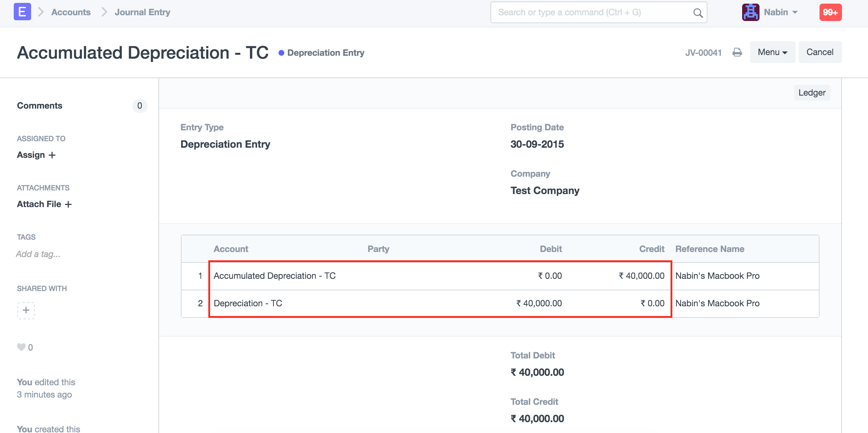Open the 99+ notifications badge
Viewport: 868px width, 433px height.
[830, 12]
